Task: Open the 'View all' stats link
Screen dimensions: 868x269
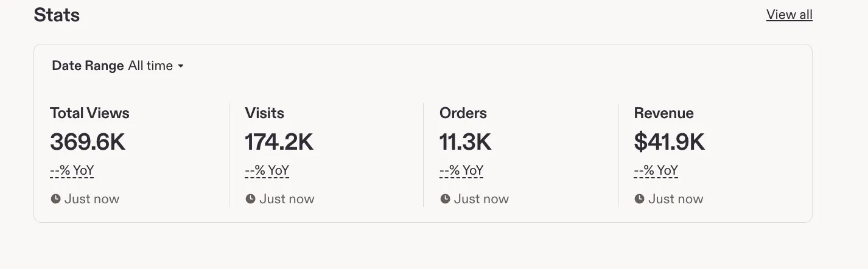Action: (x=789, y=15)
